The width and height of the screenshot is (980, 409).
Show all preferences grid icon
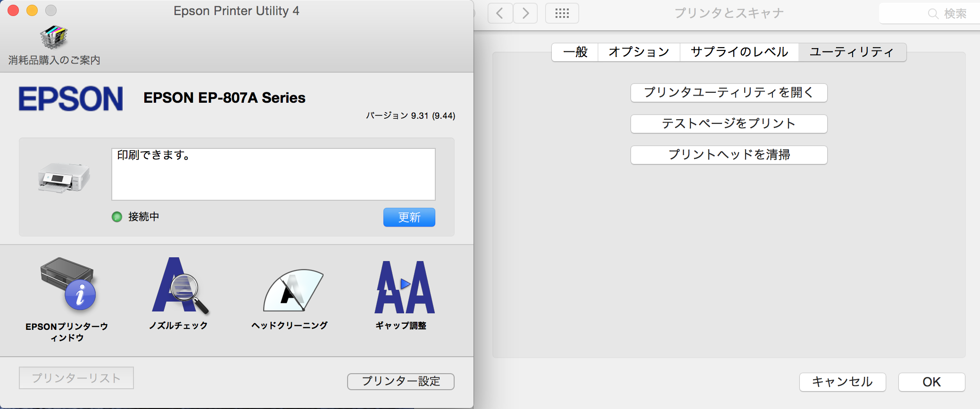[562, 13]
